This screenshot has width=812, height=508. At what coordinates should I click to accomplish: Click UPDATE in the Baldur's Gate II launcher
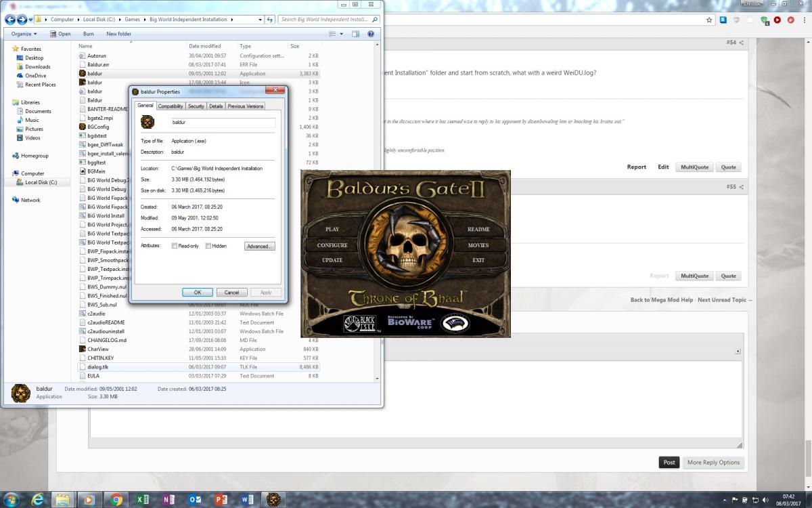[x=332, y=260]
